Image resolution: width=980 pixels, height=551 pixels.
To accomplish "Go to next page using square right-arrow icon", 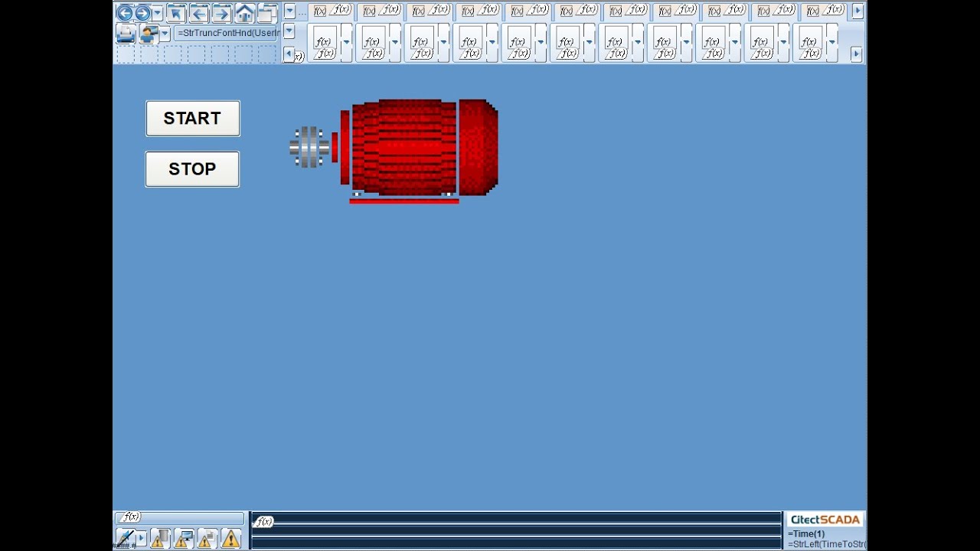I will tap(222, 13).
